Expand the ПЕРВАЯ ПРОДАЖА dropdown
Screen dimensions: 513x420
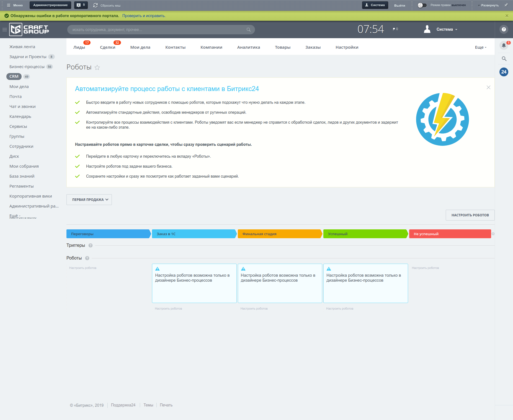[x=89, y=199]
